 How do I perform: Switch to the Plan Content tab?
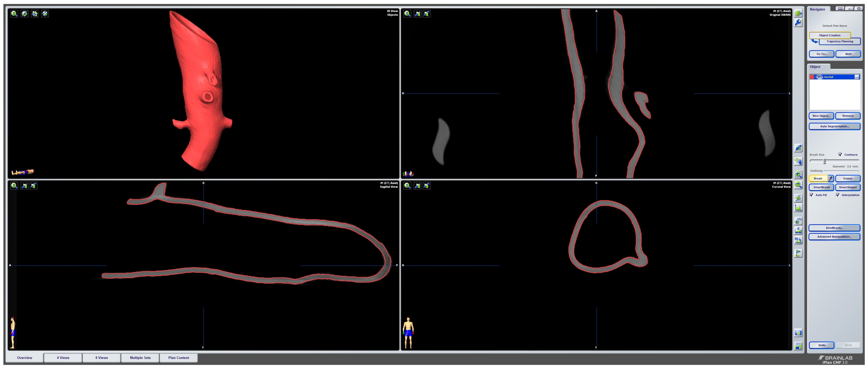tap(179, 358)
